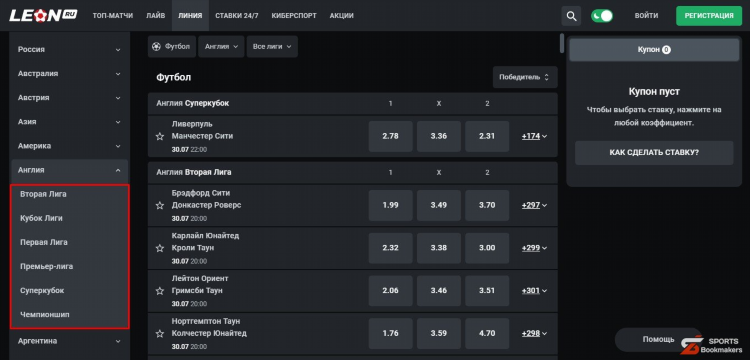The image size is (750, 360).
Task: Select Первая Лига in sidebar
Action: click(69, 242)
